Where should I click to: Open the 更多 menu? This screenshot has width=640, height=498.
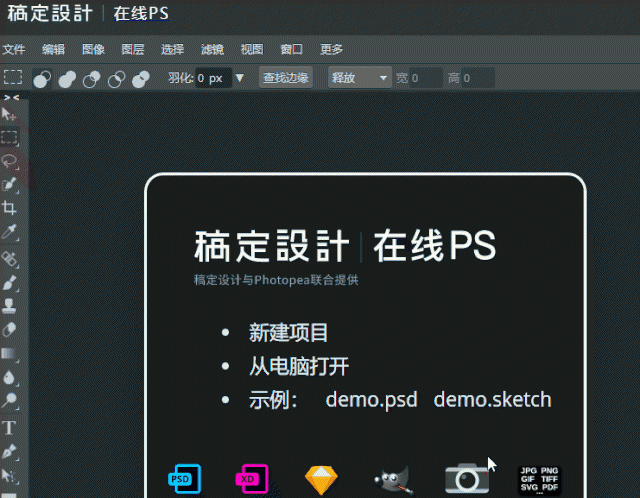click(x=331, y=49)
